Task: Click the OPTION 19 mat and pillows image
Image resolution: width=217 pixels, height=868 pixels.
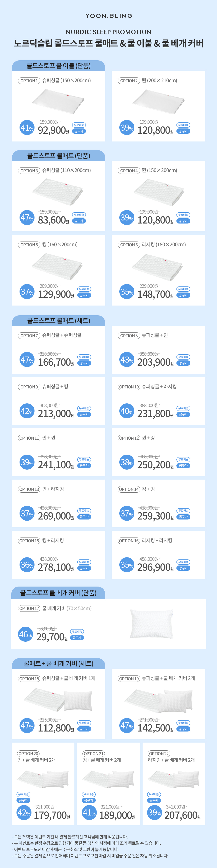Action: tap(158, 700)
